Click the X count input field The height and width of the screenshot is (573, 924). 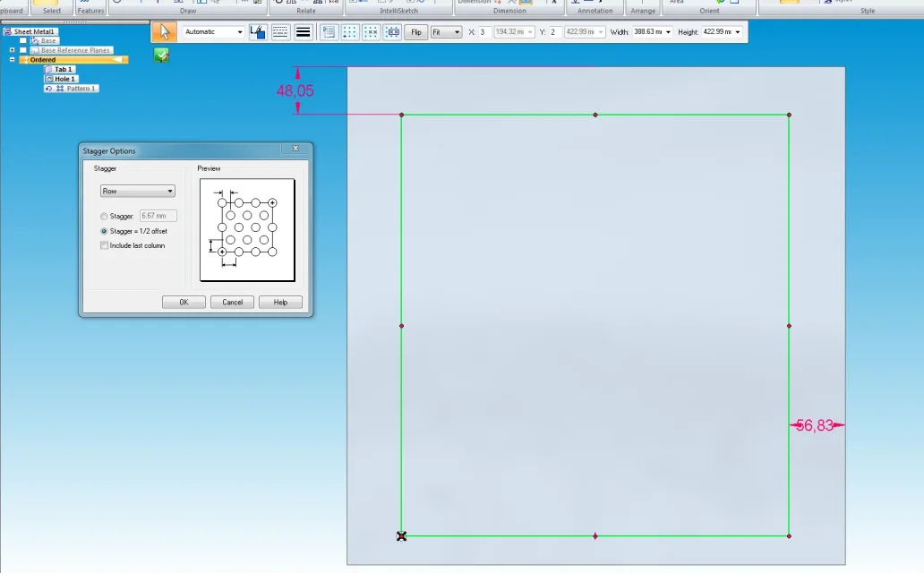pos(484,32)
